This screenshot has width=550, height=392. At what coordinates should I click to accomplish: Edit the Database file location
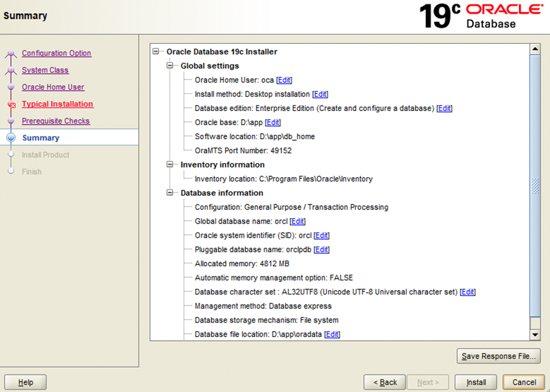click(332, 334)
